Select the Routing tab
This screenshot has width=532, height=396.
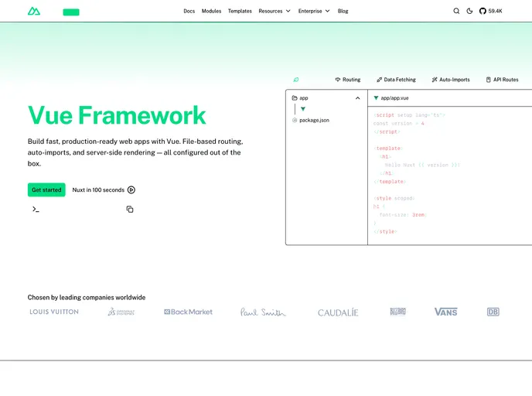(x=348, y=80)
